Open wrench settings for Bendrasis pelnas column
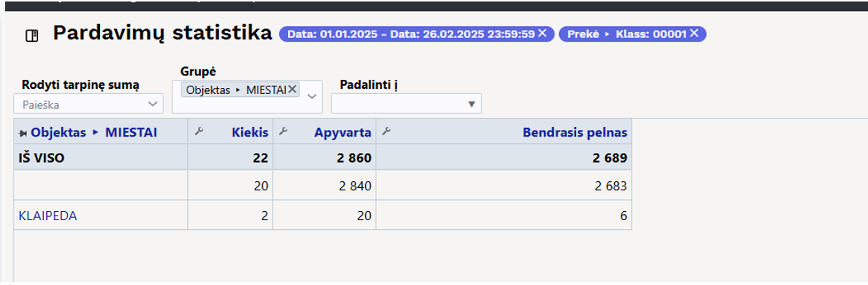This screenshot has width=868, height=285. tap(386, 132)
